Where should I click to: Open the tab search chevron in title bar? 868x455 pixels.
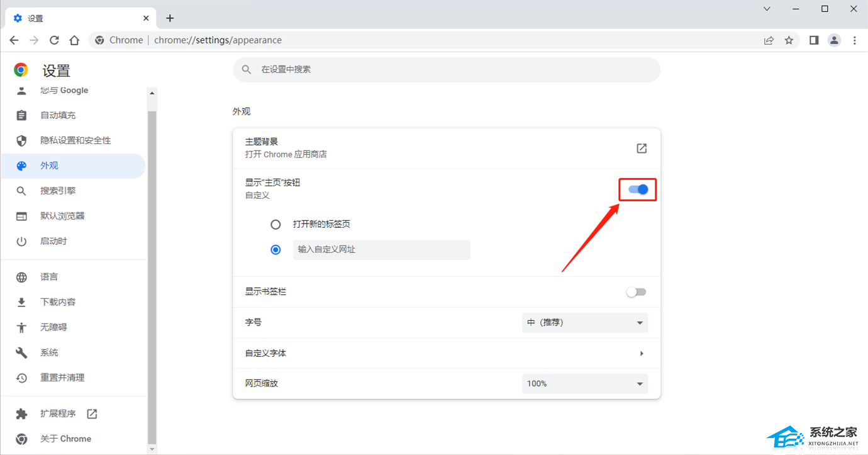tap(767, 9)
